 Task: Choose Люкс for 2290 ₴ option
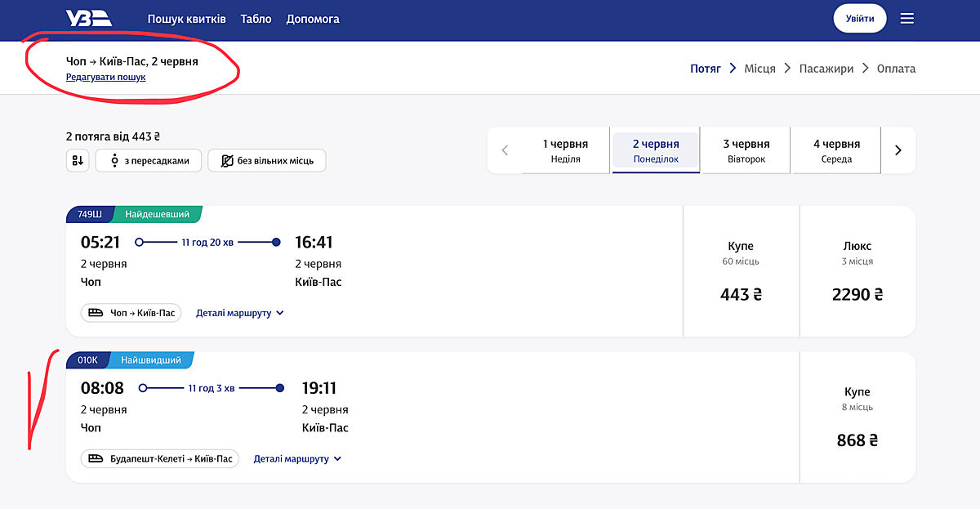point(857,271)
